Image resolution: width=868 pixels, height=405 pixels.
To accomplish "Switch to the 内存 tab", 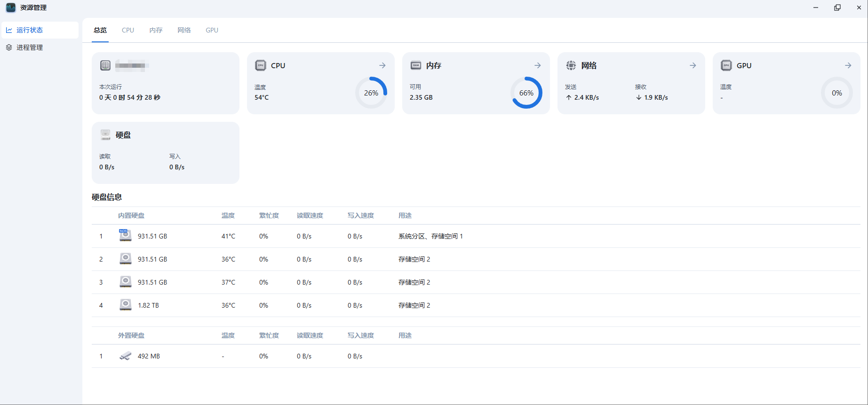I will click(156, 30).
